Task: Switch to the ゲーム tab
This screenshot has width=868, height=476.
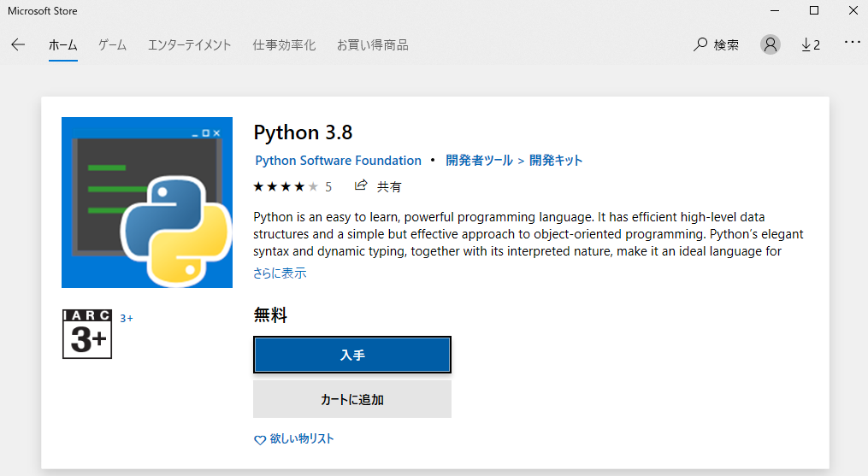Action: click(x=112, y=44)
